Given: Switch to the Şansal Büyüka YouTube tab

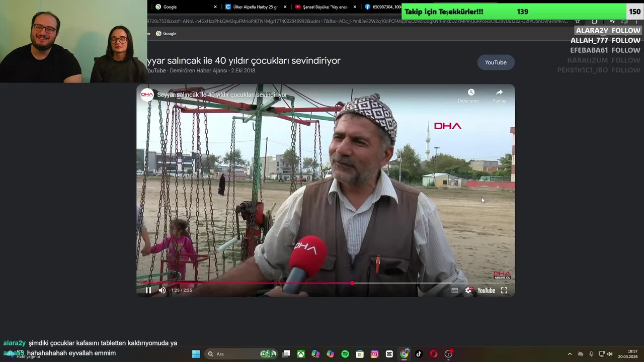Looking at the screenshot, I should [326, 7].
